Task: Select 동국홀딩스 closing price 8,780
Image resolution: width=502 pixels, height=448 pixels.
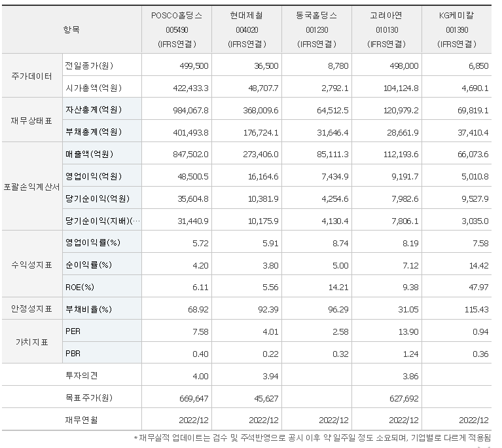Action: 338,66
